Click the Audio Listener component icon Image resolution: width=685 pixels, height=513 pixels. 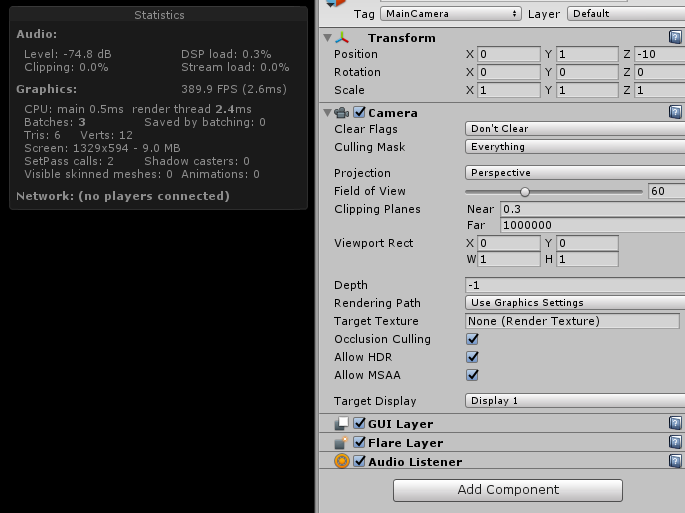(342, 461)
